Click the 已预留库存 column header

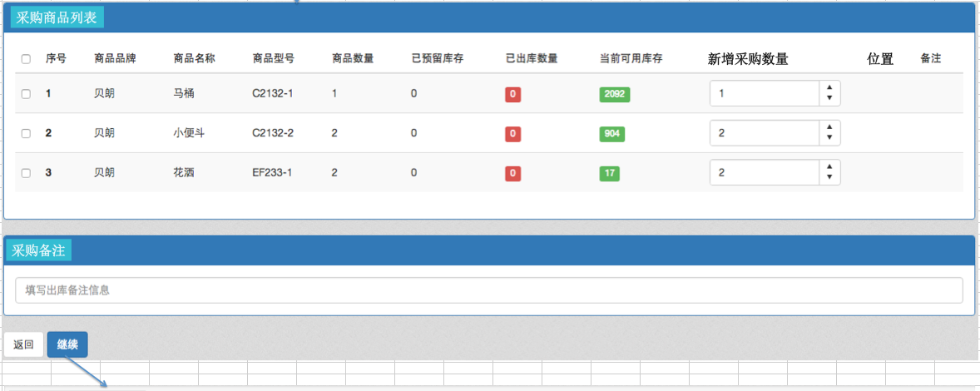[x=437, y=59]
